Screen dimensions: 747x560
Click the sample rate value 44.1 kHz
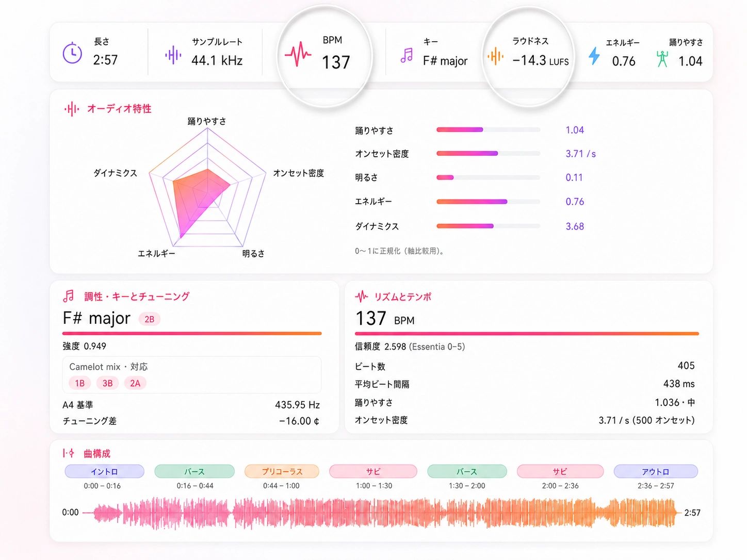[217, 60]
